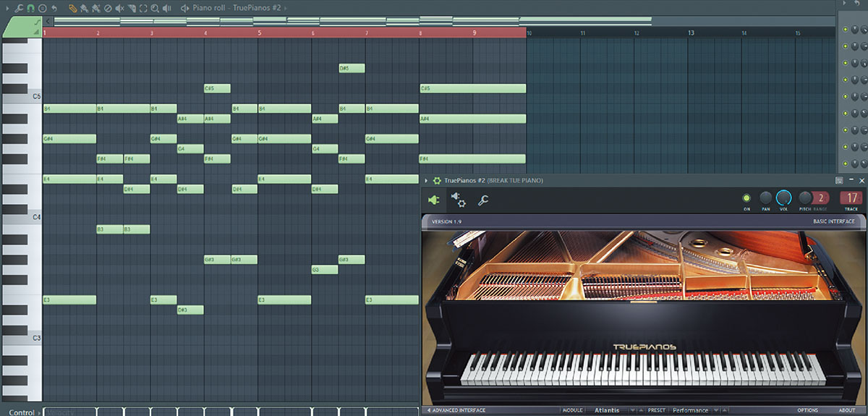Select the second Paint brush drum tool
The width and height of the screenshot is (868, 416).
96,9
